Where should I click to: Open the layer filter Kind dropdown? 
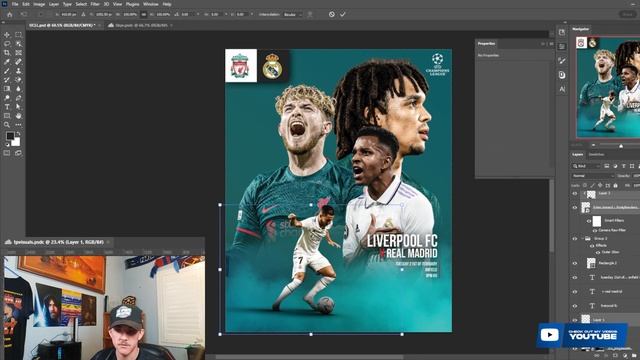pyautogui.click(x=587, y=166)
